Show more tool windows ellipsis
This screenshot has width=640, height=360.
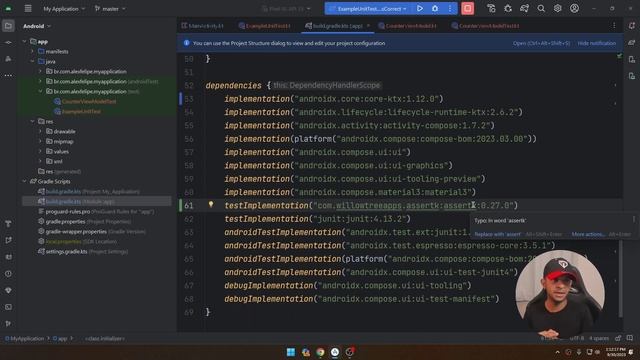[x=8, y=76]
